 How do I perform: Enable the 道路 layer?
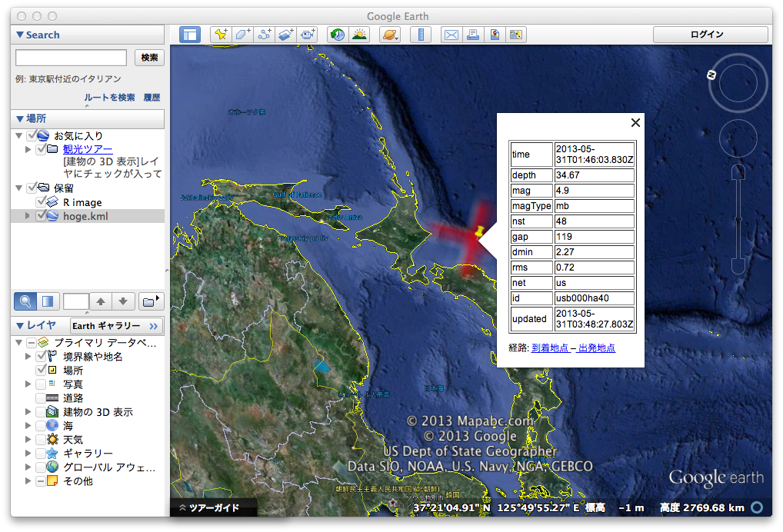click(41, 397)
